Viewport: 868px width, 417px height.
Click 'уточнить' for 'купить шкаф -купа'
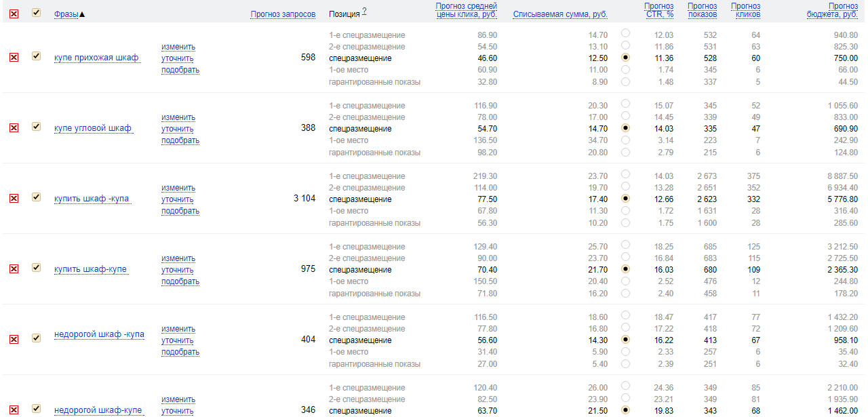click(x=178, y=199)
